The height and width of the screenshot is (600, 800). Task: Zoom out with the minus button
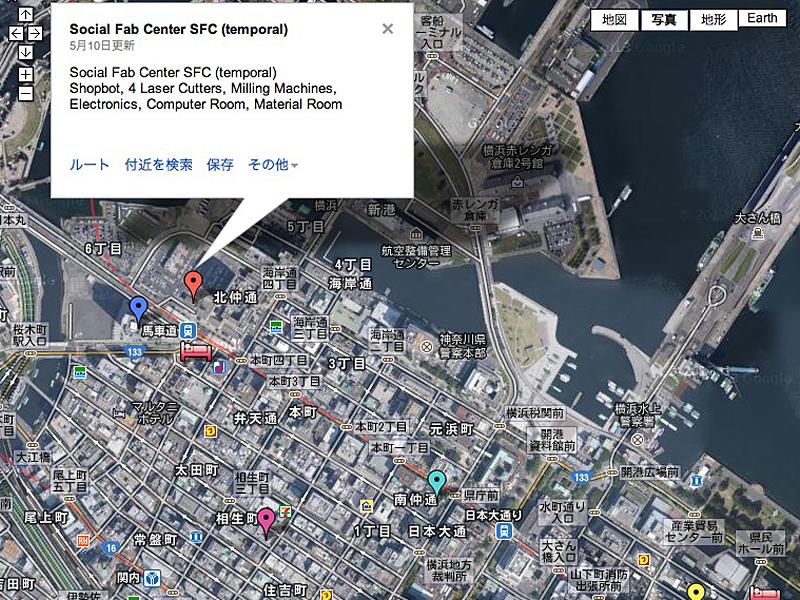[x=26, y=93]
